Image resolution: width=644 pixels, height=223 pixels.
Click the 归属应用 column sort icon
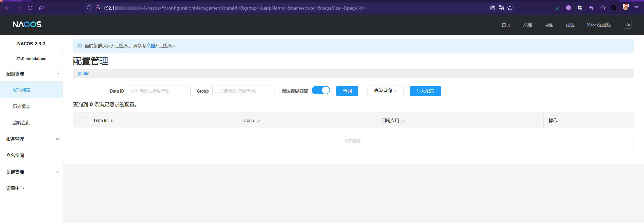tap(404, 121)
